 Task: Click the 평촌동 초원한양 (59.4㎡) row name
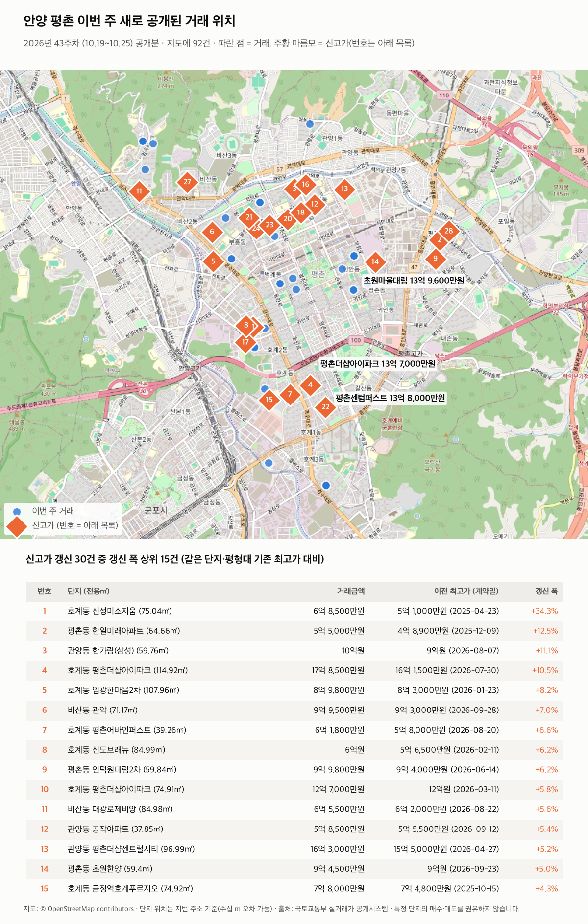[x=110, y=869]
